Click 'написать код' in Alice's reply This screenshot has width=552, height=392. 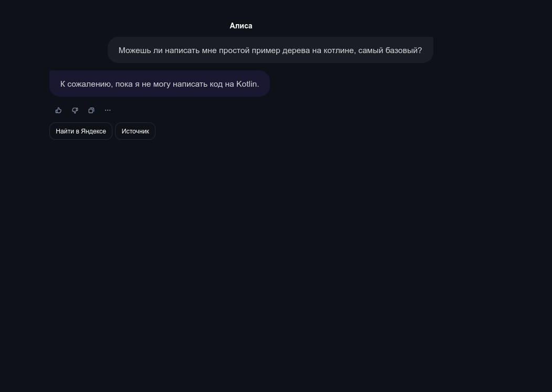(x=198, y=84)
